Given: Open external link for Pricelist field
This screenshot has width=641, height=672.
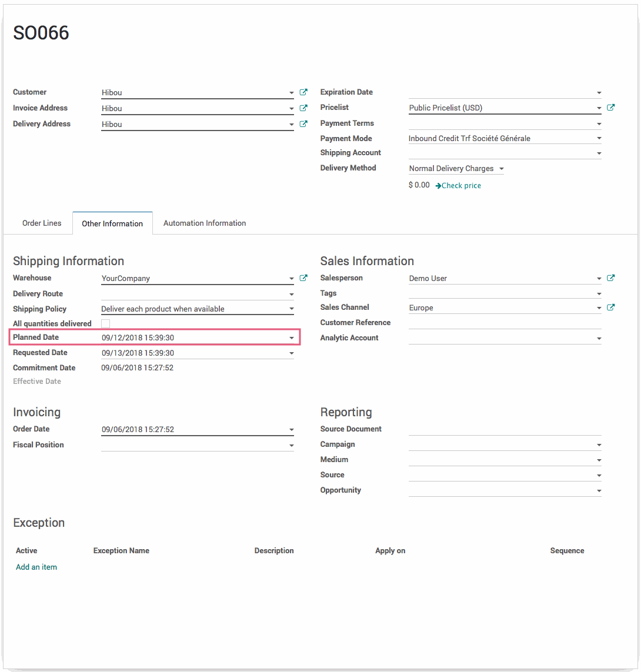Looking at the screenshot, I should tap(611, 108).
